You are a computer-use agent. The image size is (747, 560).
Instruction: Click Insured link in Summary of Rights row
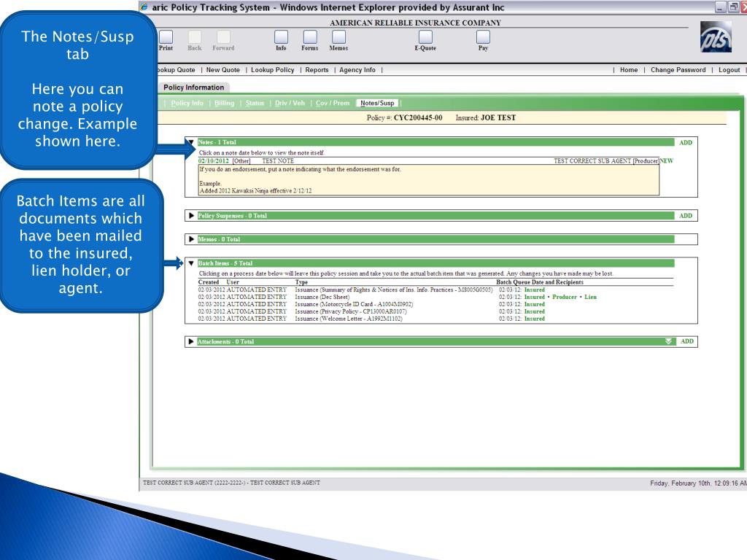[535, 290]
